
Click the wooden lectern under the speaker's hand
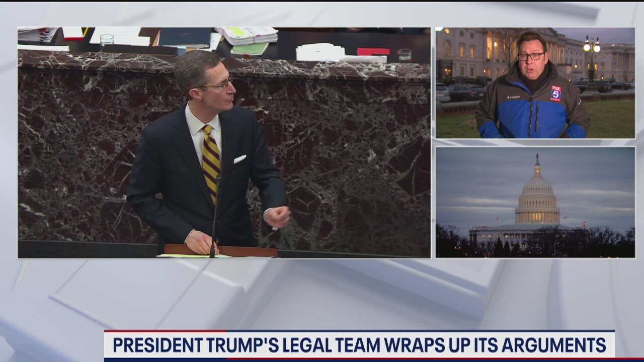click(x=221, y=250)
